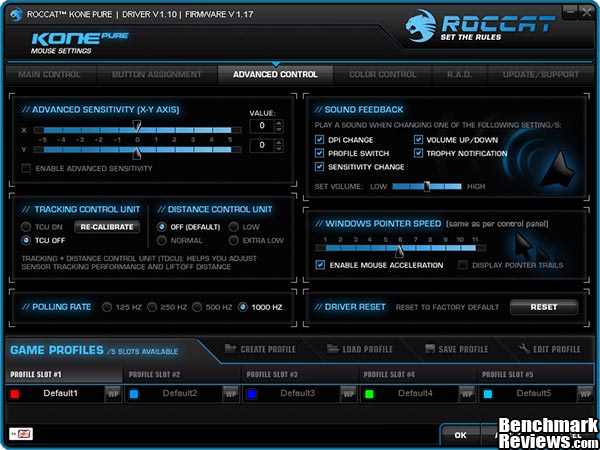This screenshot has width=600, height=450.
Task: Select Distance Control Unit Extra Low
Action: (x=233, y=240)
